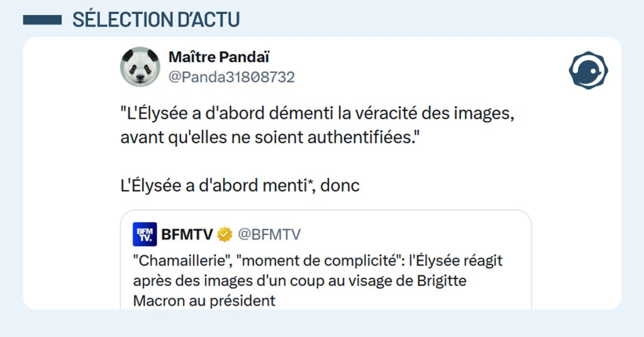Click the hexagonal logo in the top right
Viewport: 644px width, 337px height.
[x=588, y=70]
